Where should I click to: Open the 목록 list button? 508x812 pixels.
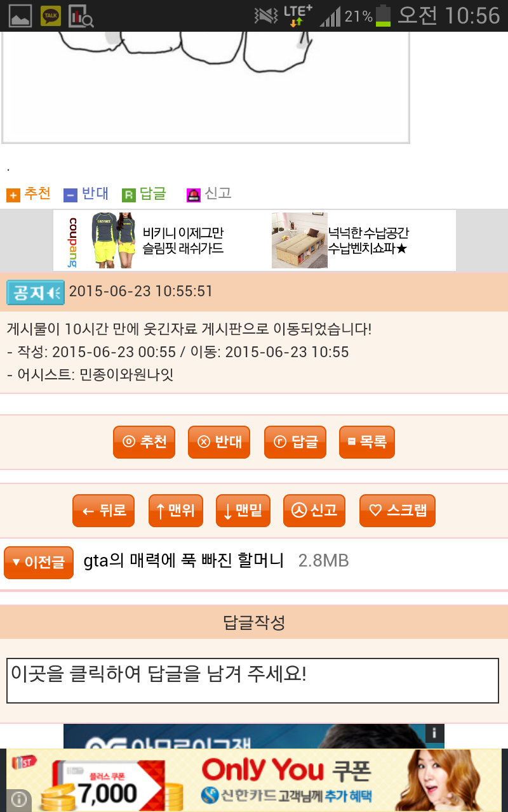coord(367,442)
